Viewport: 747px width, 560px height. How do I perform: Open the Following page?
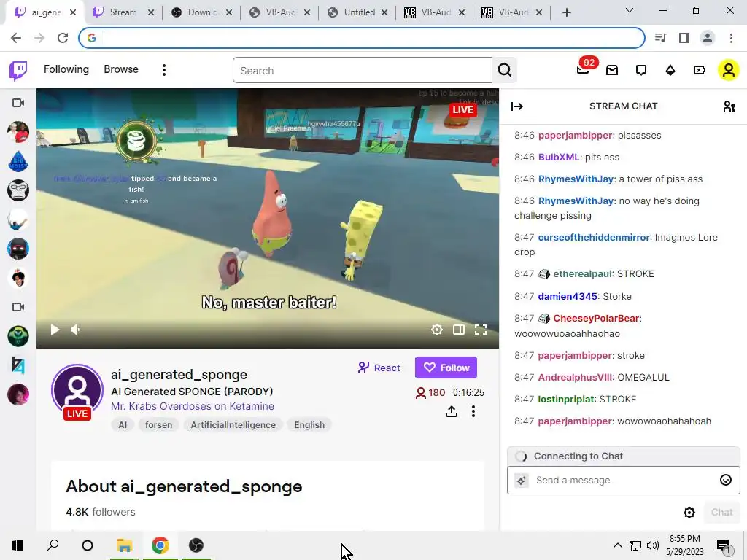(66, 69)
